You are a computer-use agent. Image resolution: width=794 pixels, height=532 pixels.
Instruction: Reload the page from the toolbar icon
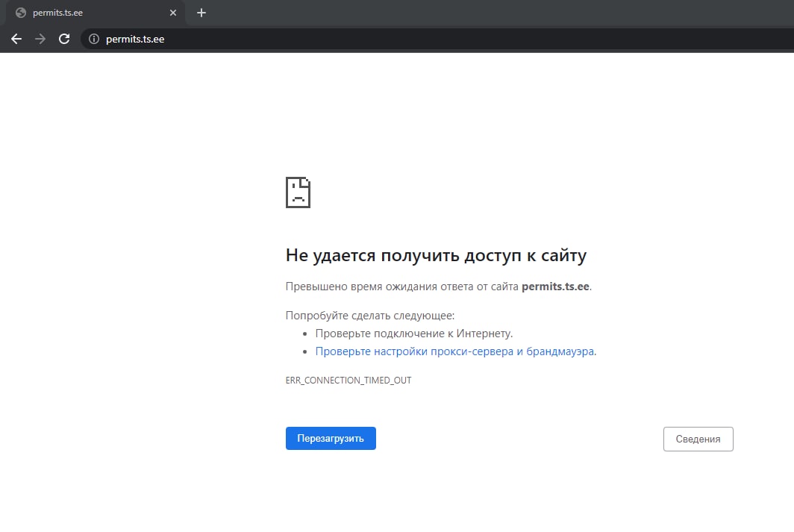click(x=64, y=40)
